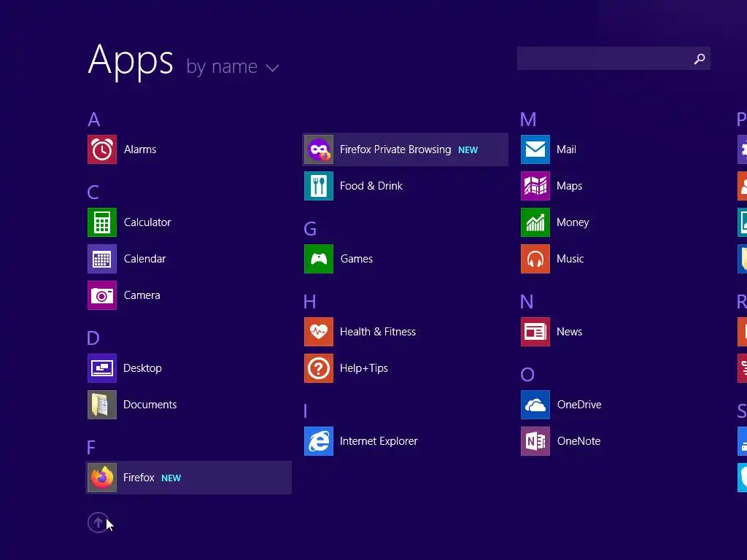
Task: Select the letter H group header
Action: (x=309, y=302)
